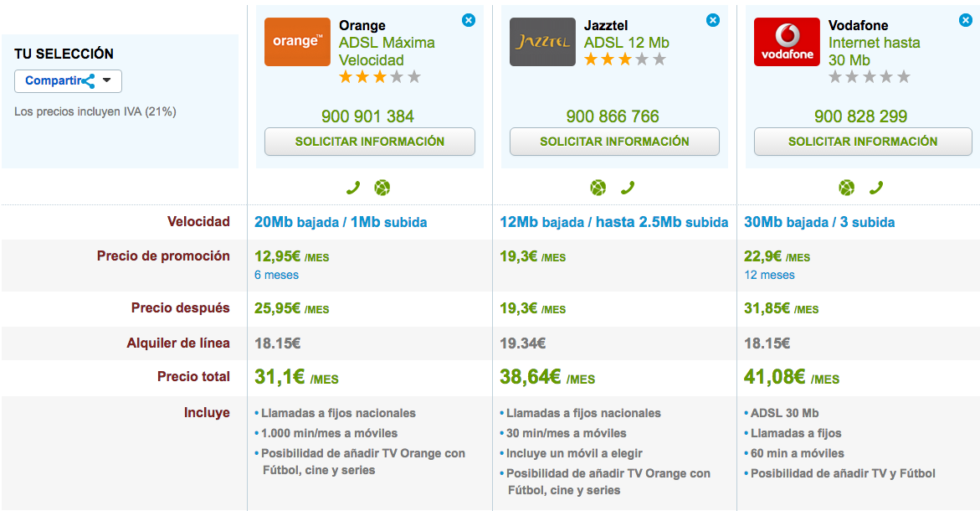Image resolution: width=980 pixels, height=511 pixels.
Task: Click the phone icon under Jazztel
Action: 627,188
